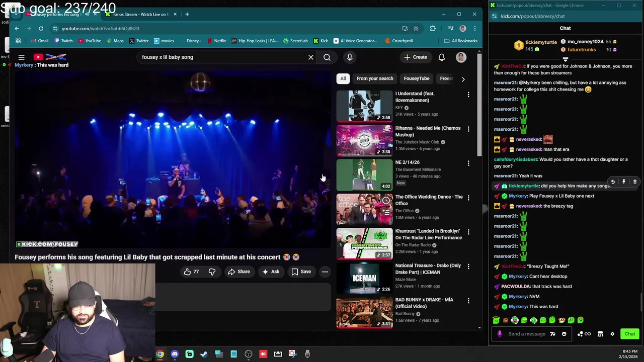This screenshot has width=644, height=362.
Task: Open Chrome extensions puzzle icon
Action: [433, 29]
